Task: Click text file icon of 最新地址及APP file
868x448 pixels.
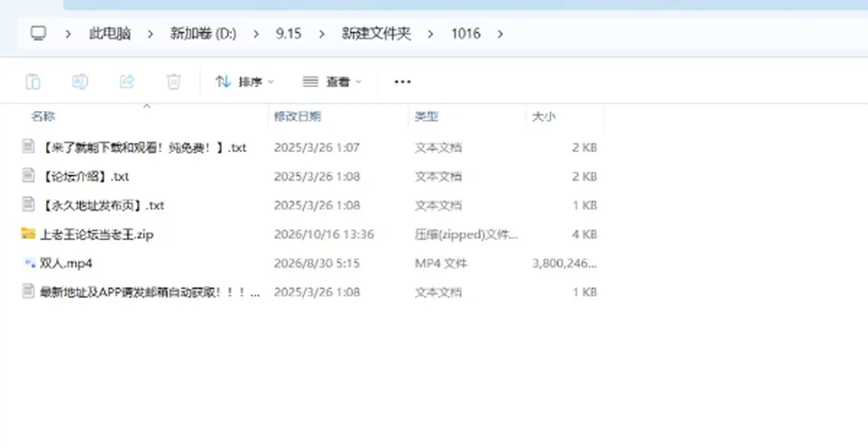Action: [x=28, y=291]
